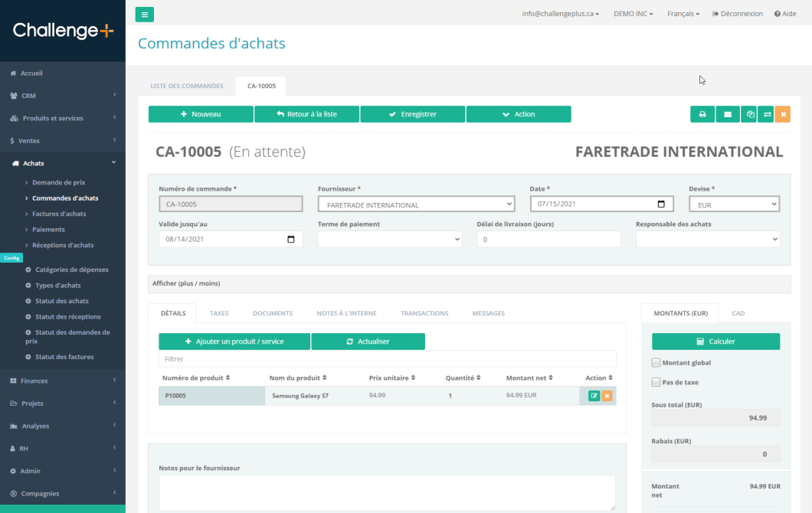Check the Pas de taxe checkbox
The width and height of the screenshot is (812, 513).
coord(656,382)
